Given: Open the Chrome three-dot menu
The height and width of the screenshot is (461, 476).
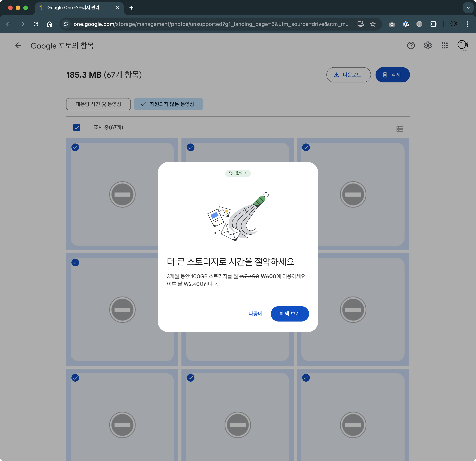Looking at the screenshot, I should [467, 24].
